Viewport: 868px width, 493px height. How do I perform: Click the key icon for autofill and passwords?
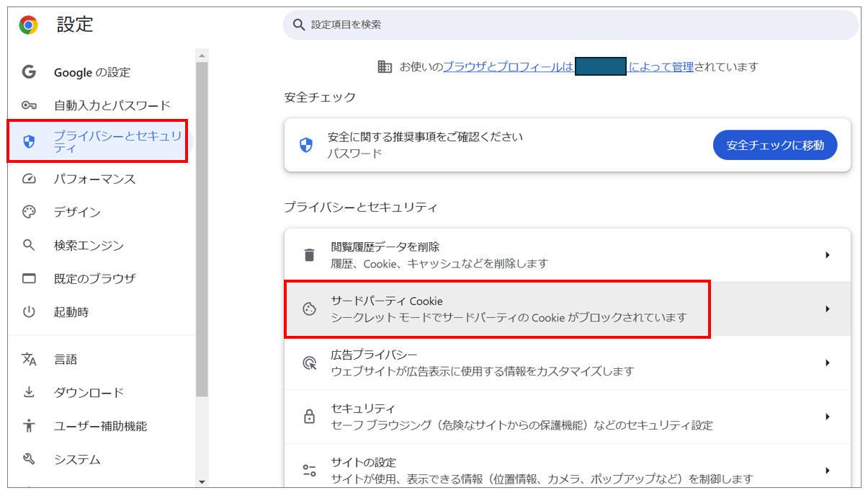coord(29,106)
